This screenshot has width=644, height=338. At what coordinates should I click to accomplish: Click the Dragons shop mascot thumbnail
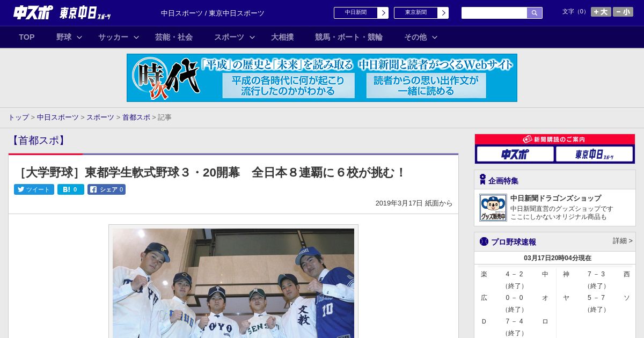pos(493,208)
